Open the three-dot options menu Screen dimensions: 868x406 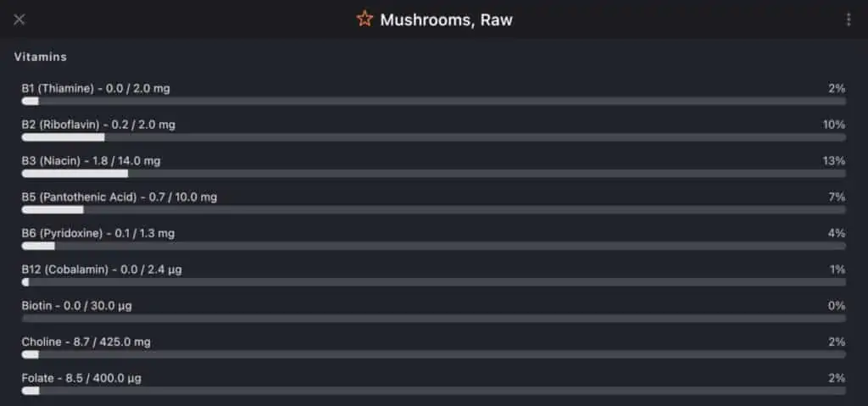[849, 19]
